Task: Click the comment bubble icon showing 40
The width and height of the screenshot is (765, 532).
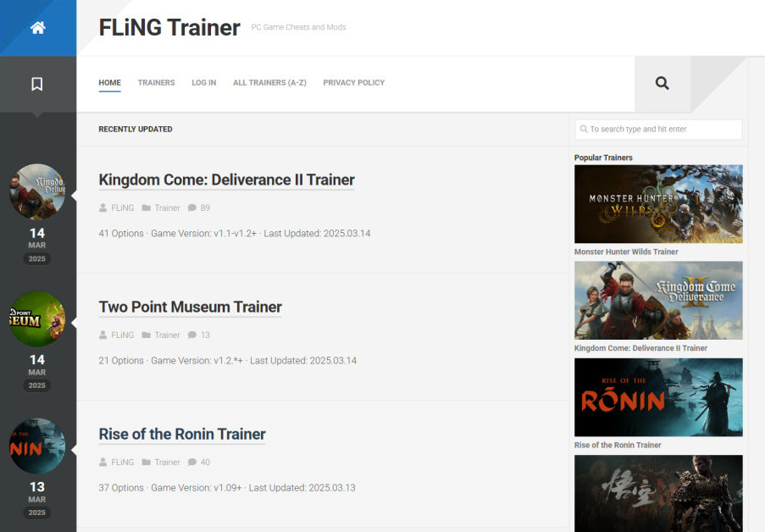Action: tap(192, 463)
